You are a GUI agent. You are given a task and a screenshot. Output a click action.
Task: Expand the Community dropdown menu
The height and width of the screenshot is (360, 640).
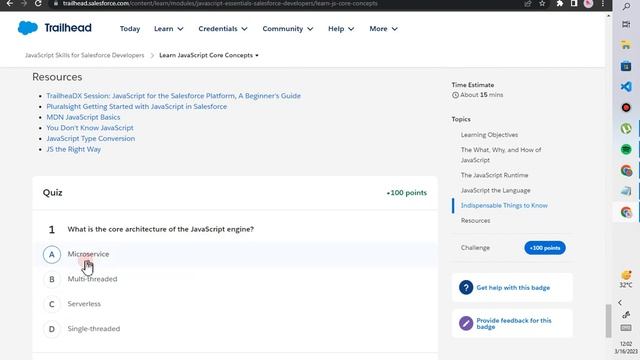tap(288, 29)
